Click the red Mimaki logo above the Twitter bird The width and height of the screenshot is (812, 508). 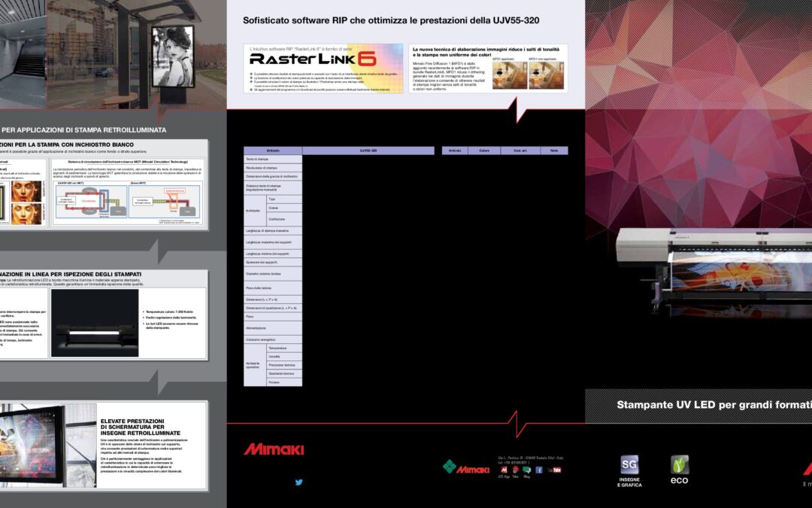tap(274, 449)
